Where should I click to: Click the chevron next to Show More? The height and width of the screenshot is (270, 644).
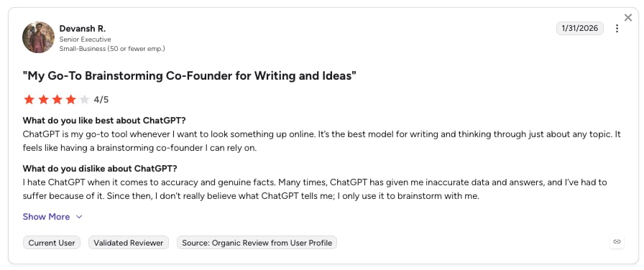[x=79, y=217]
